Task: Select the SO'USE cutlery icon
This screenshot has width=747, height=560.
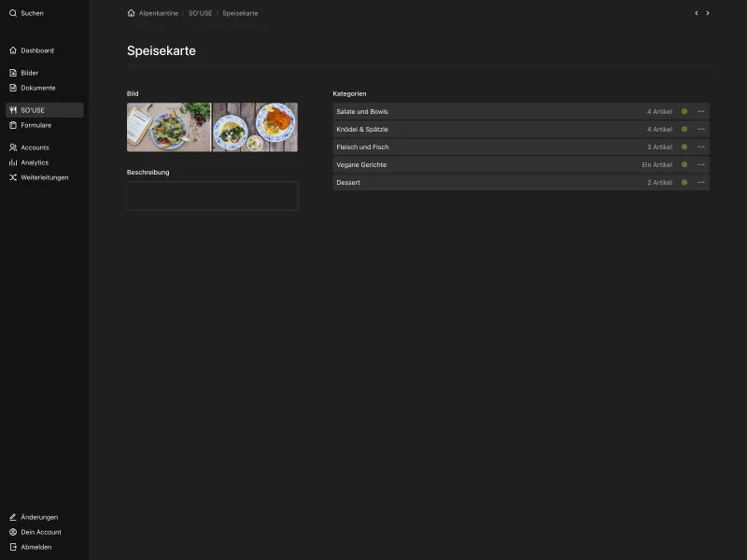Action: click(12, 109)
